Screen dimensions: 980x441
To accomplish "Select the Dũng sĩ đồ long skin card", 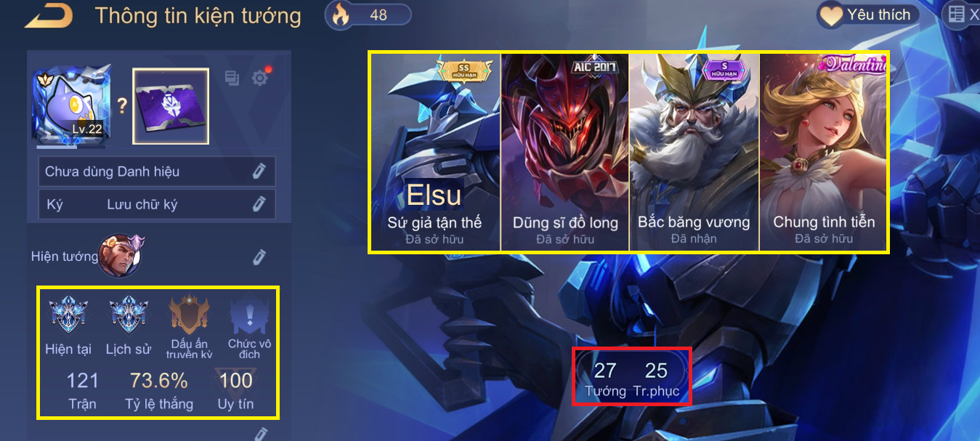I will tap(565, 152).
